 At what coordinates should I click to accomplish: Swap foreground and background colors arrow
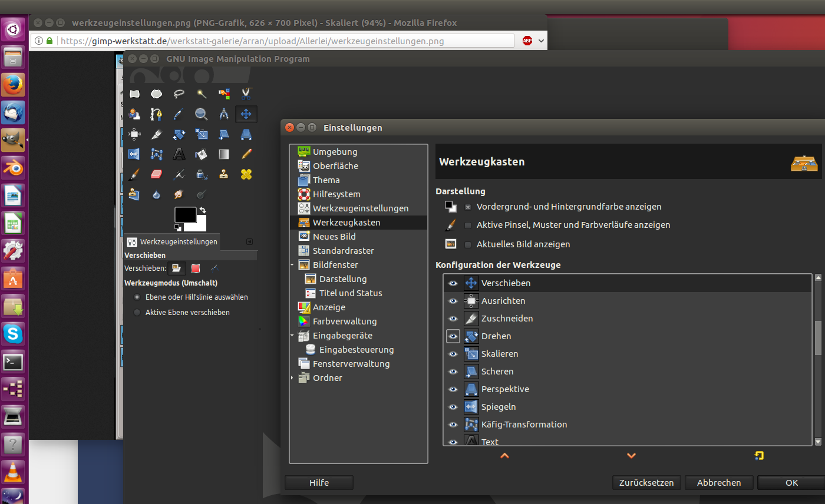(203, 210)
